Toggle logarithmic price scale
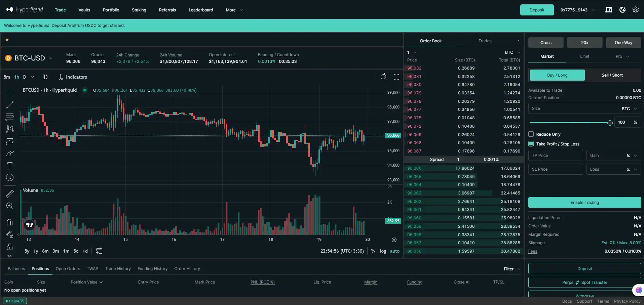 click(383, 251)
